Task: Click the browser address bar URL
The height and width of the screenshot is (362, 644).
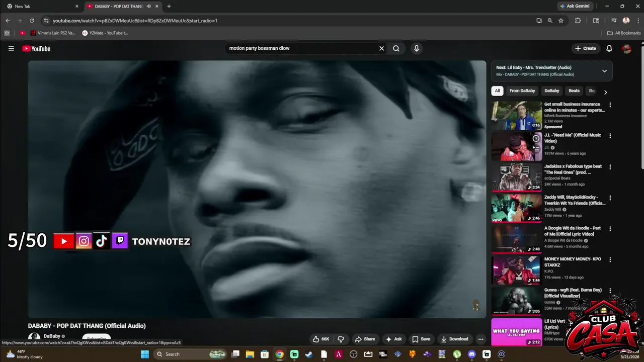Action: click(x=135, y=21)
